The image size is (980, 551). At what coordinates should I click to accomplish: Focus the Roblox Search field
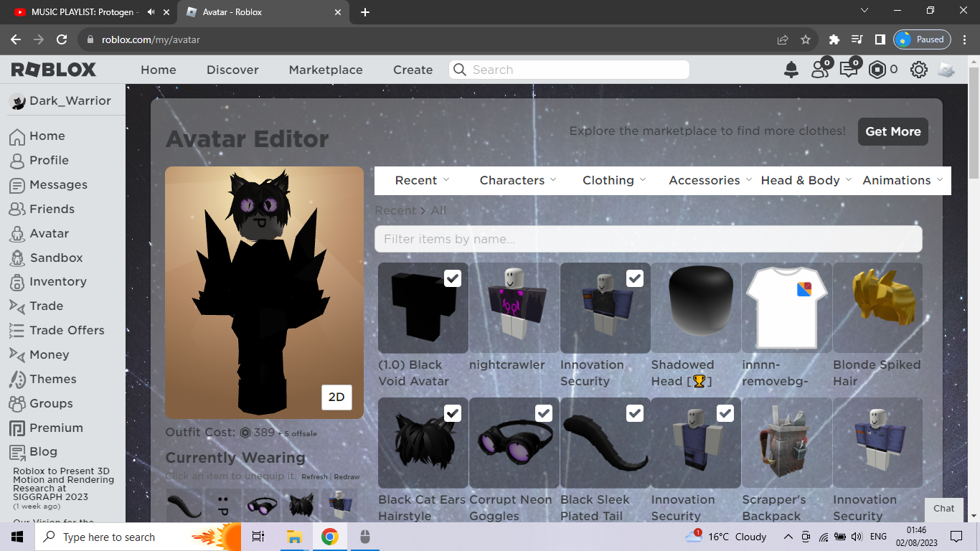point(570,70)
